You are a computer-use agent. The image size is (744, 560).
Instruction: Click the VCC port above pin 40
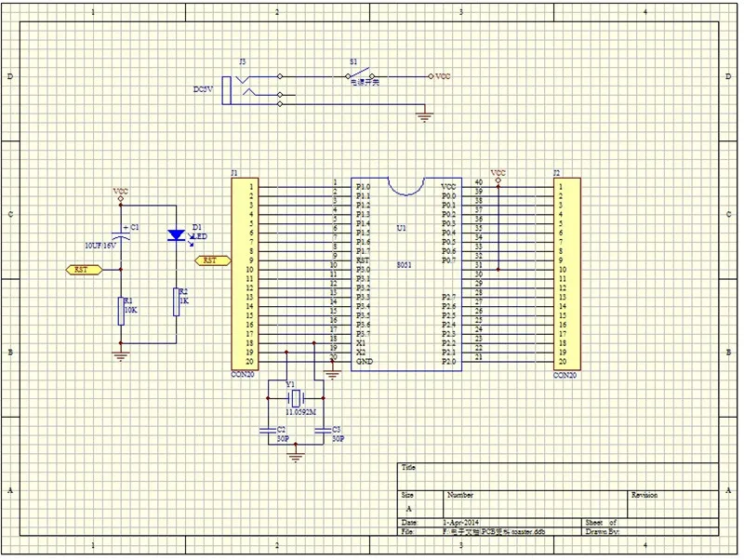point(498,176)
